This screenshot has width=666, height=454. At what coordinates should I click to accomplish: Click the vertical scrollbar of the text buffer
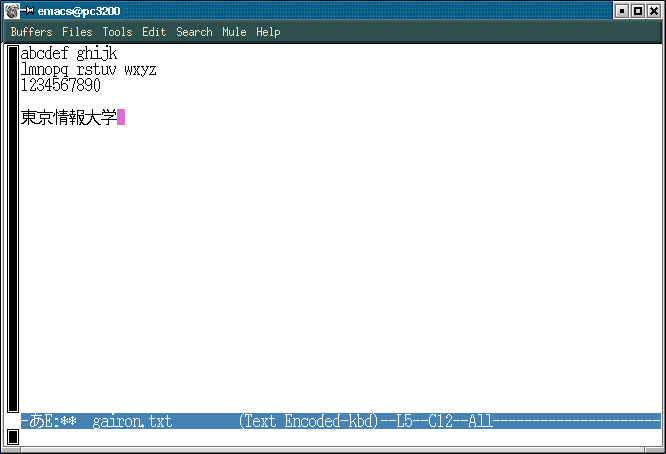(x=13, y=228)
